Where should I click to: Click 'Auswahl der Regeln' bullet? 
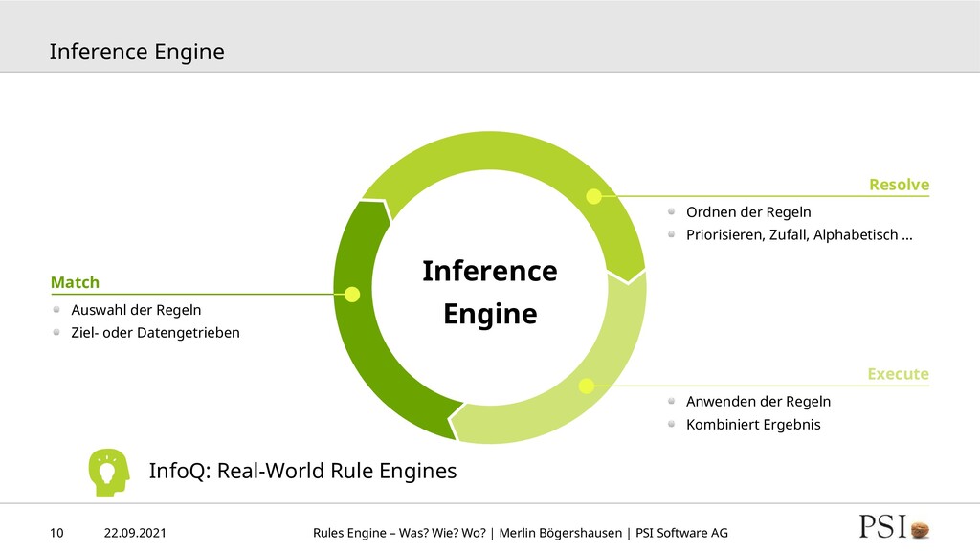(136, 310)
